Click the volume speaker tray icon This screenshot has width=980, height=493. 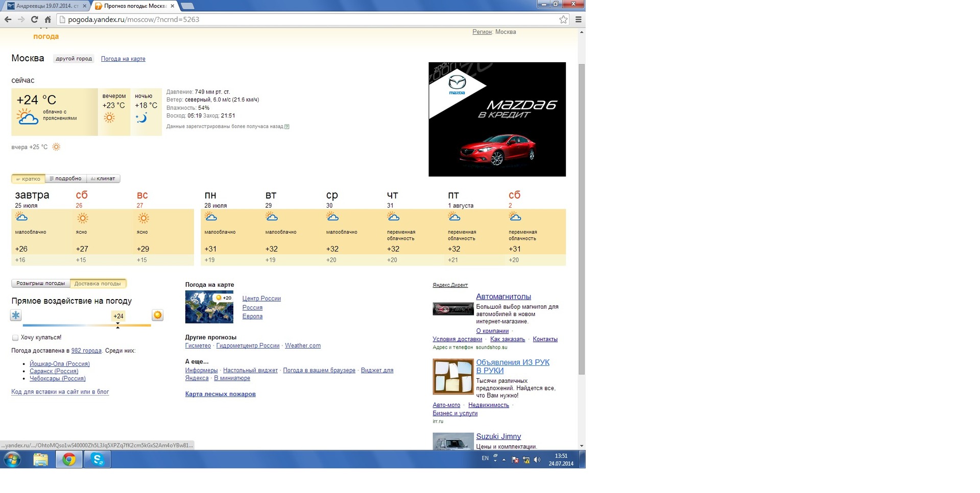point(537,460)
